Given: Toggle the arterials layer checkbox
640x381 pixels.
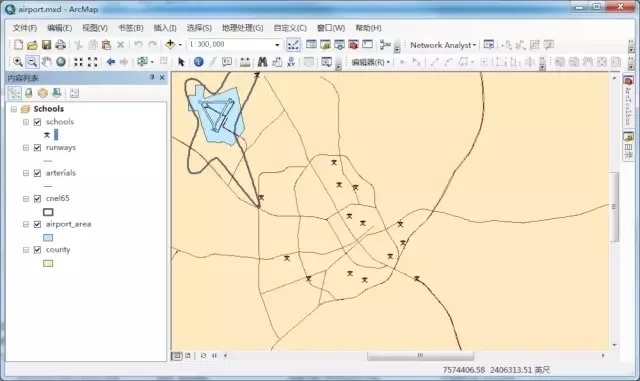Looking at the screenshot, I should [x=38, y=173].
